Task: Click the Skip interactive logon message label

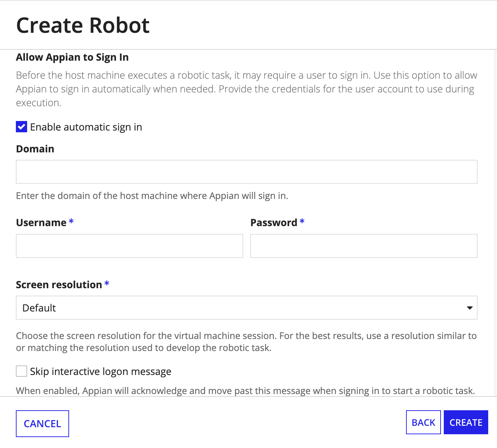Action: click(100, 371)
